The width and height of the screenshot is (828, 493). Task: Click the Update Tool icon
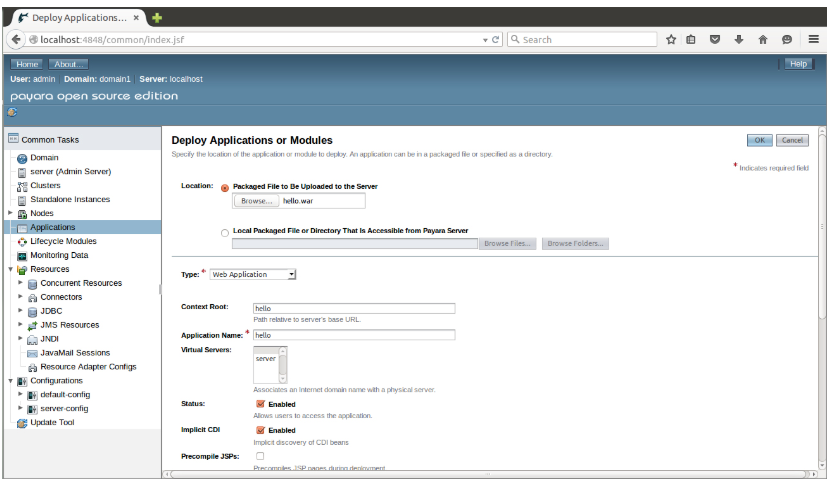[x=22, y=423]
